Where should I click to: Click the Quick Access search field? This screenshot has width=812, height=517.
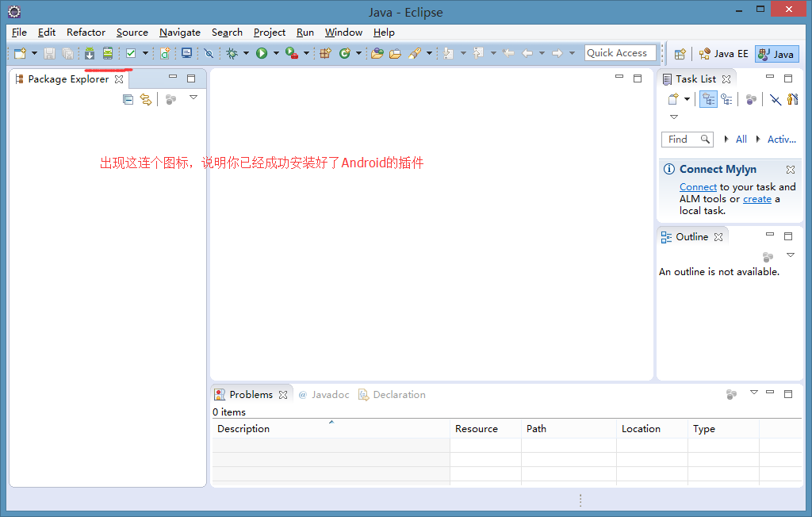[620, 53]
